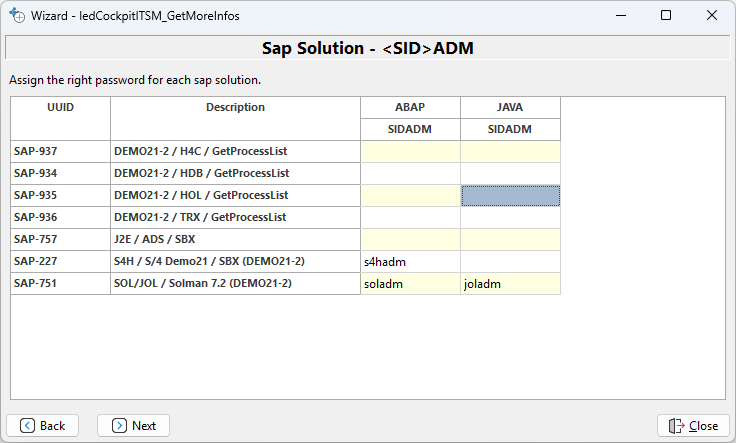Click the Back arrow icon
Viewport: 736px width, 443px height.
(28, 425)
